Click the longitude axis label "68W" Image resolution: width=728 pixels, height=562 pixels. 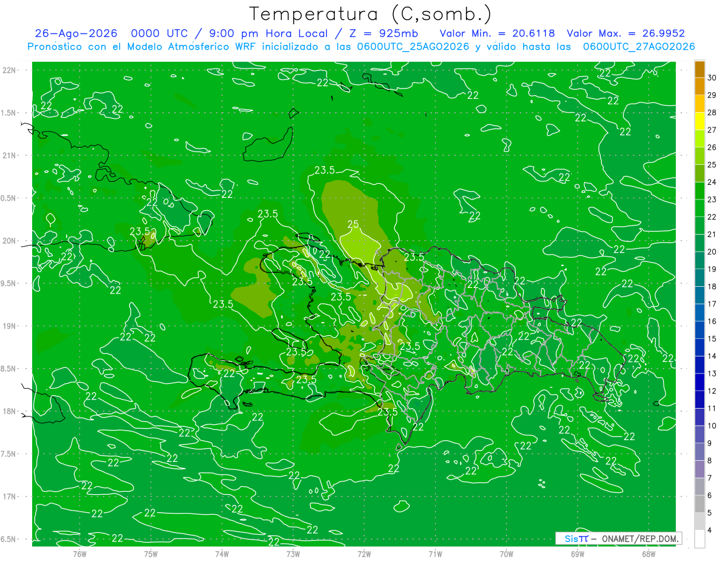pos(649,554)
